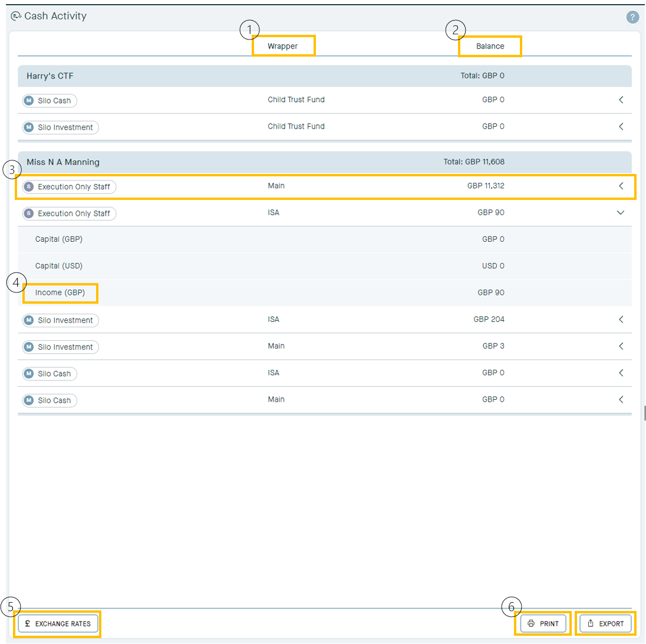Expand the Execution Only Staff Main row chevron
Image resolution: width=646 pixels, height=644 pixels.
click(621, 186)
